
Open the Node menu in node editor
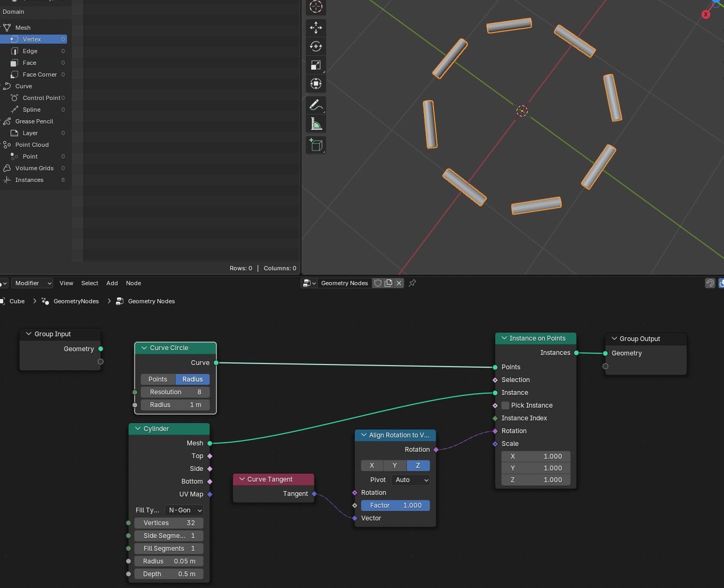pos(134,283)
